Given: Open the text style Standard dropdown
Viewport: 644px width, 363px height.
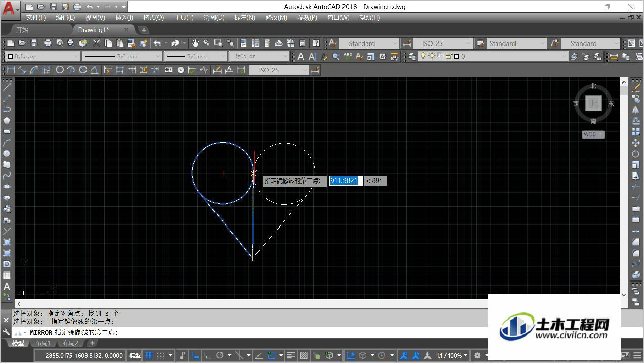Looking at the screenshot, I should tap(369, 43).
